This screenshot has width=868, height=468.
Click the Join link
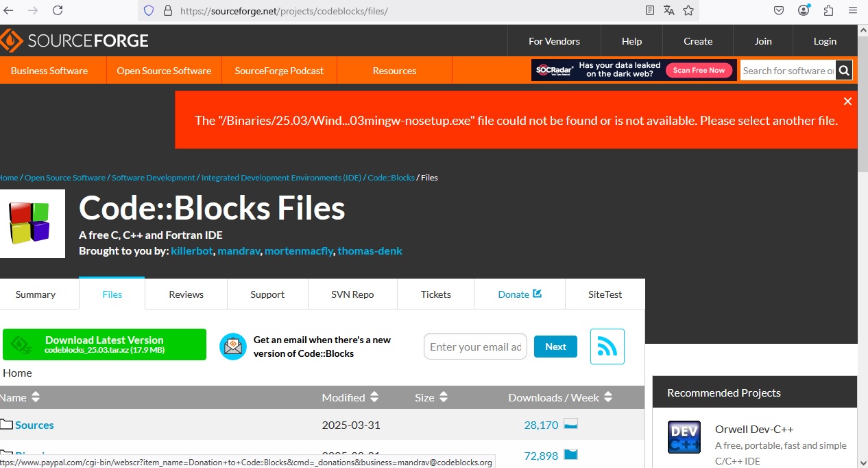coord(763,41)
